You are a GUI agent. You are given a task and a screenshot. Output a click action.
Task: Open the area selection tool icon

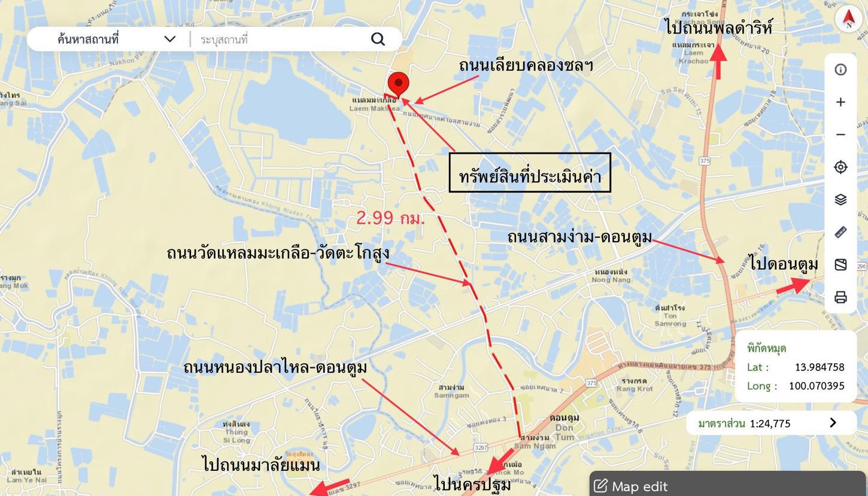840,264
